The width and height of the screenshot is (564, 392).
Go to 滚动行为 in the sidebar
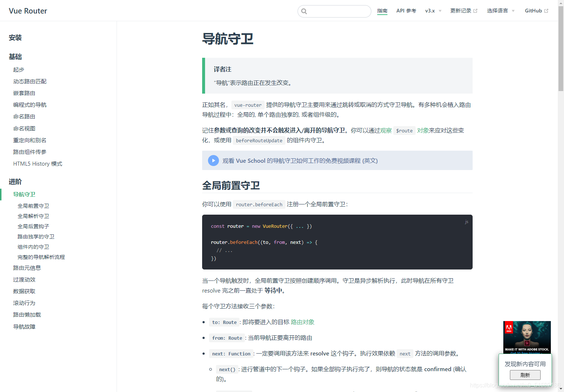point(24,303)
